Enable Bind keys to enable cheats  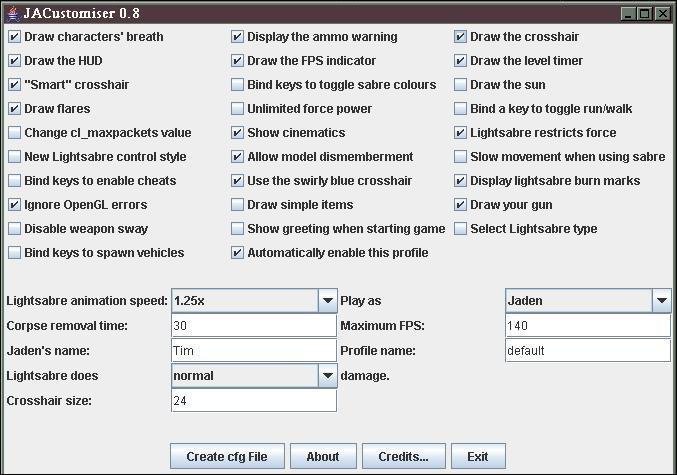coord(14,181)
